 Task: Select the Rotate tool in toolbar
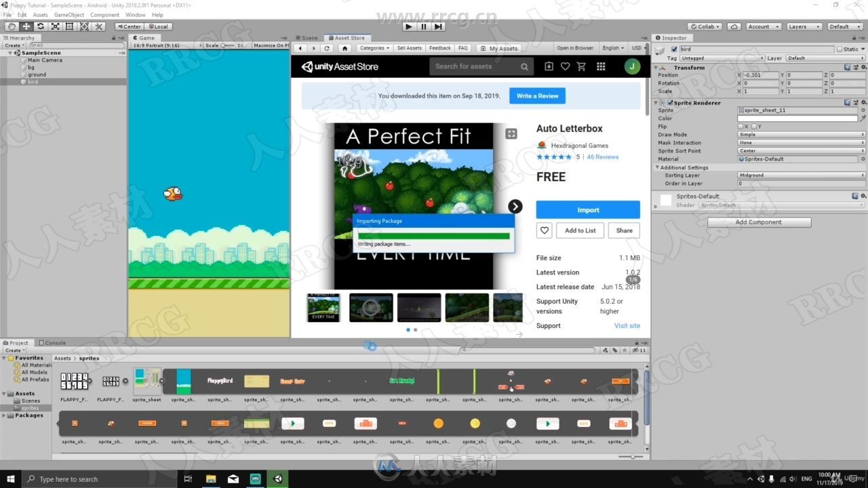pos(41,26)
